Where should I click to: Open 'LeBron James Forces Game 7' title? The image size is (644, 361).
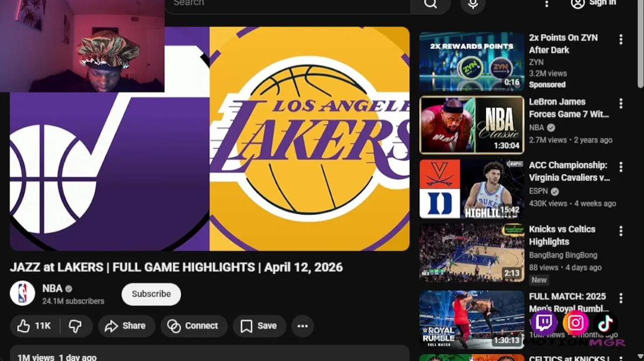click(x=569, y=108)
